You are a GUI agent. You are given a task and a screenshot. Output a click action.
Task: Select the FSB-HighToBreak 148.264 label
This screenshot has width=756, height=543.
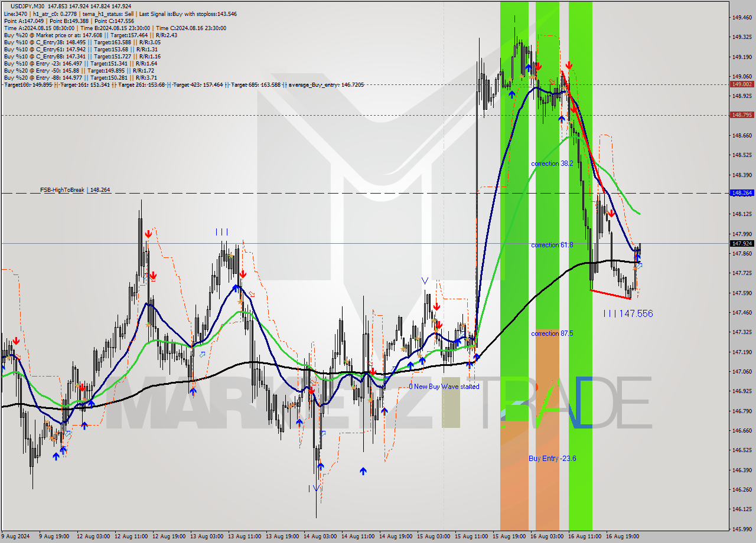tap(75, 190)
